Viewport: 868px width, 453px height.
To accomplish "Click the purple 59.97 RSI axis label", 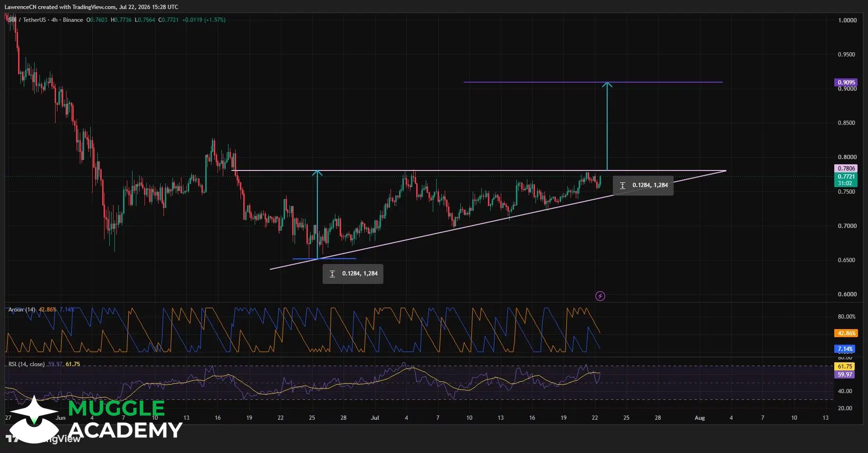I will [x=845, y=375].
